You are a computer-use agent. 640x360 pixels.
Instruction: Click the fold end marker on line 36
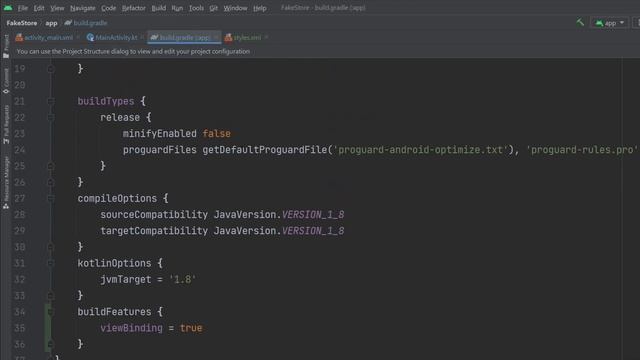pyautogui.click(x=51, y=344)
